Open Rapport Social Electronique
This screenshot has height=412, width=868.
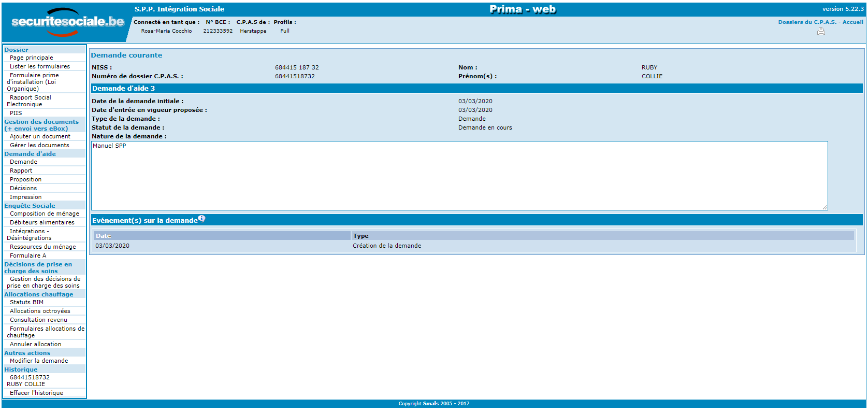(30, 101)
